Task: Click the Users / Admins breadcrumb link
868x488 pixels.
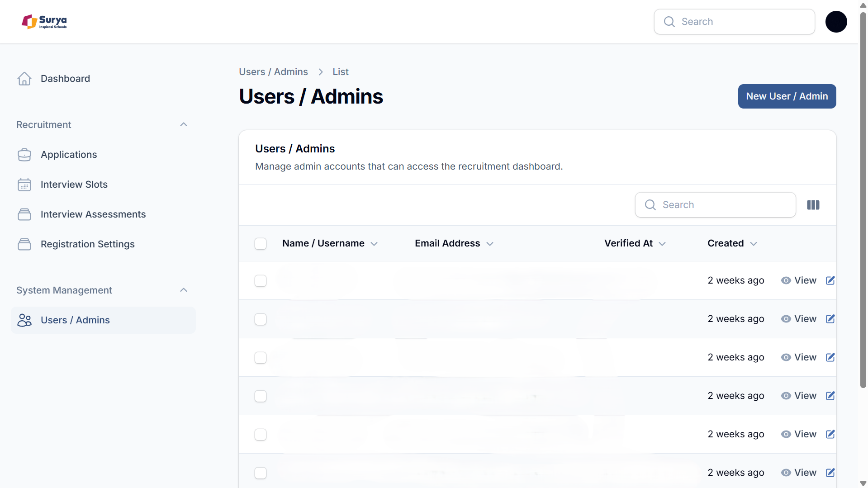Action: pyautogui.click(x=273, y=72)
